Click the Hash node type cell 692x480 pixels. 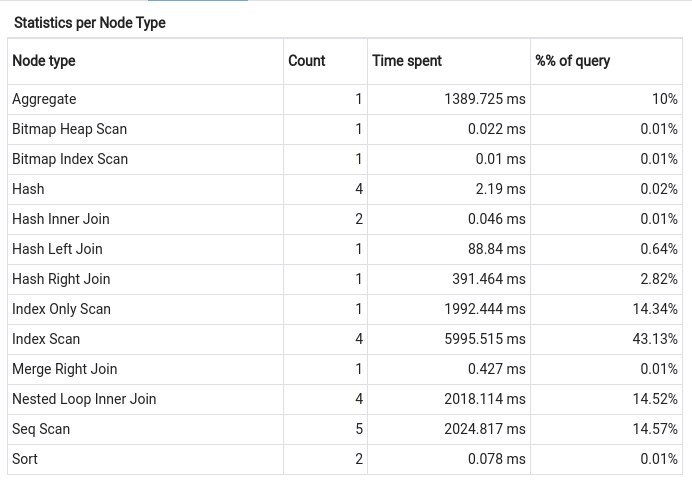[28, 189]
